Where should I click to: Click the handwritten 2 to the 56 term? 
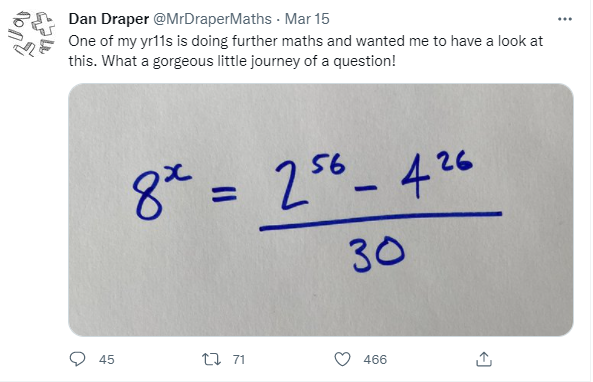[310, 183]
